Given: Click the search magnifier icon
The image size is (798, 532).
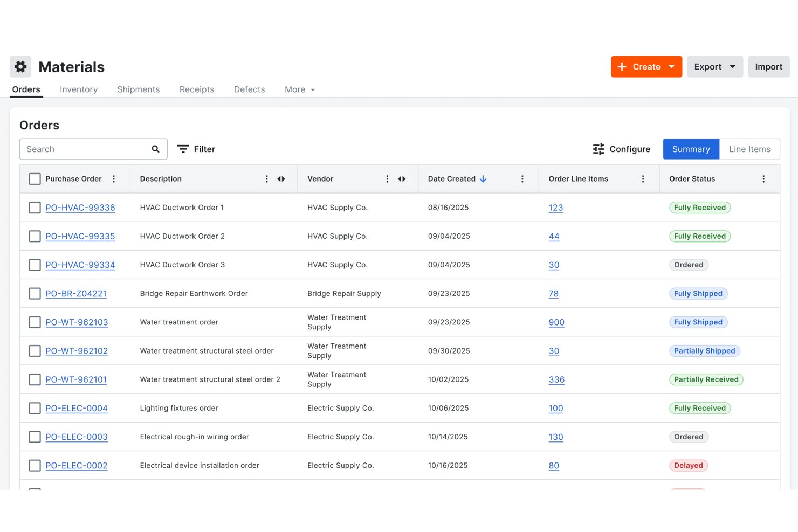Looking at the screenshot, I should (155, 149).
